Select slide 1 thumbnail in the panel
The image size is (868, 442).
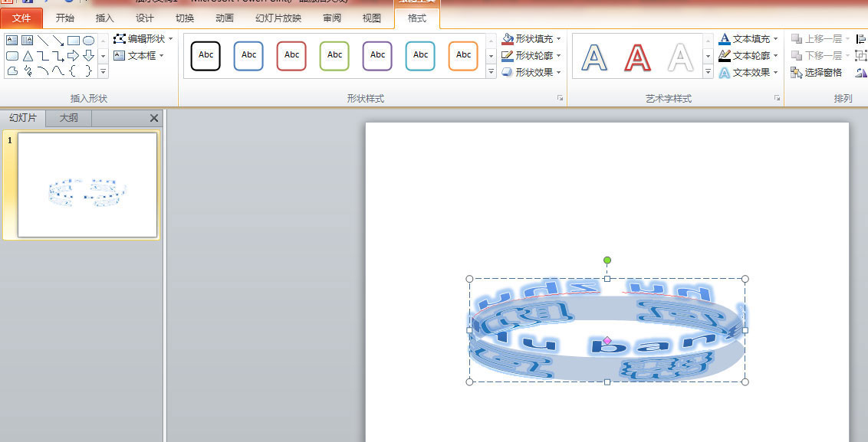coord(87,185)
